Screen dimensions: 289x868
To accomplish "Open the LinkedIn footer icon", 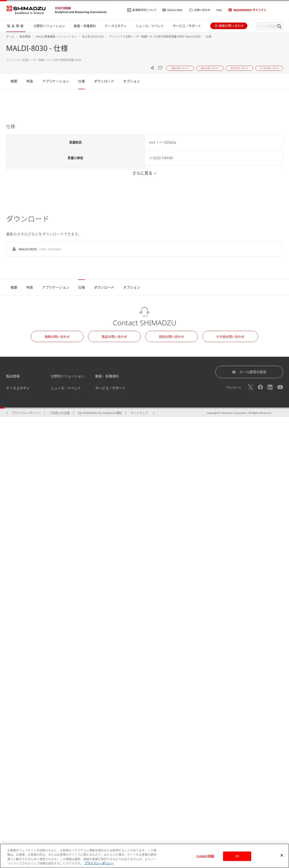I will tap(270, 387).
